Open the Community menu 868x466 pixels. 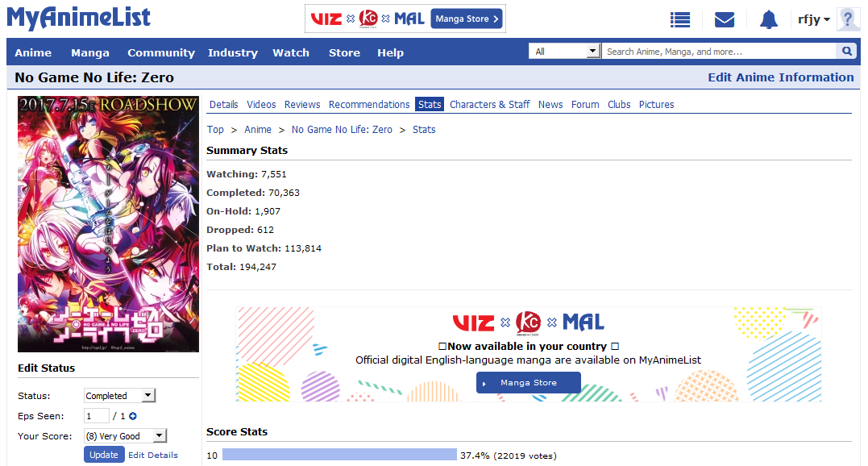click(161, 52)
